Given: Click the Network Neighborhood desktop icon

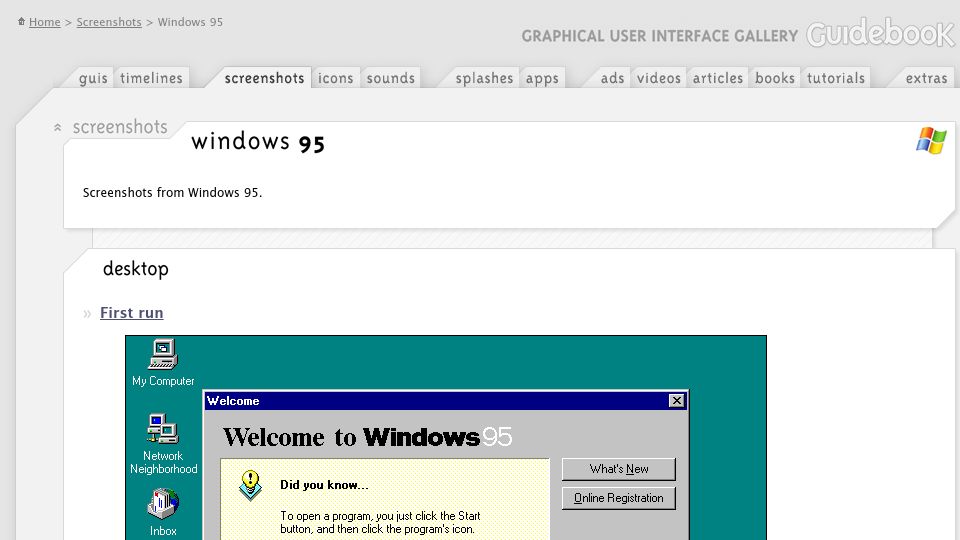Looking at the screenshot, I should click(x=163, y=444).
